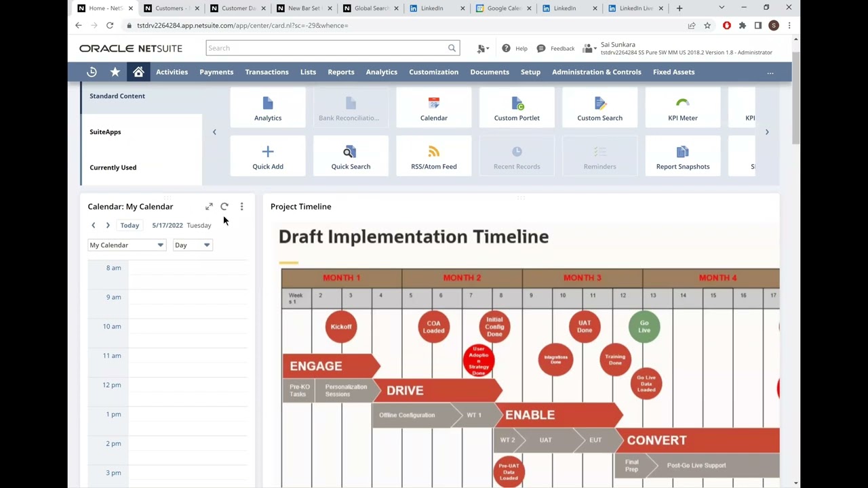This screenshot has height=488, width=868.
Task: Go to Home icon in navigation bar
Action: pos(138,72)
